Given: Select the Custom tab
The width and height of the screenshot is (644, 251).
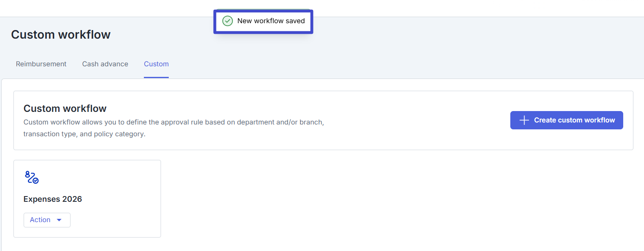Looking at the screenshot, I should (156, 64).
